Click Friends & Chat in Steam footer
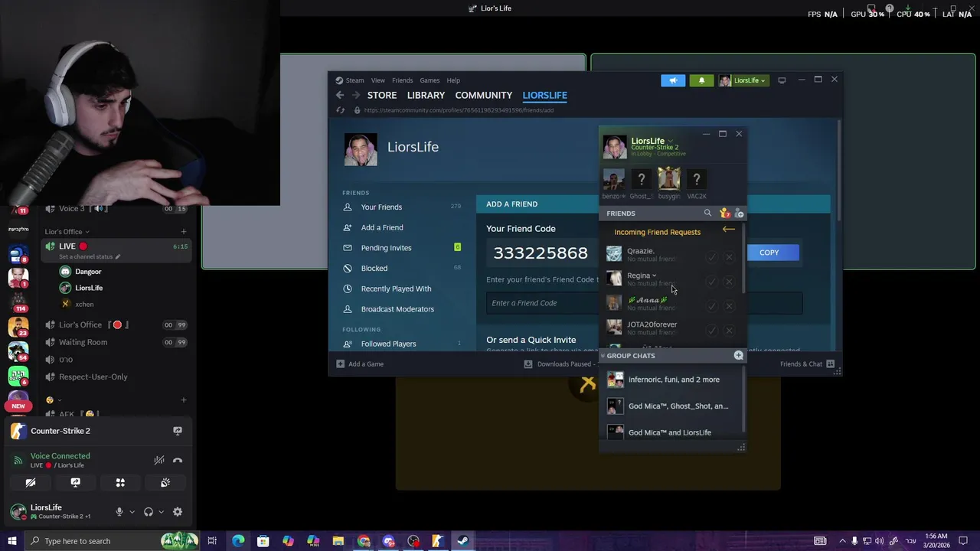 [x=807, y=364]
